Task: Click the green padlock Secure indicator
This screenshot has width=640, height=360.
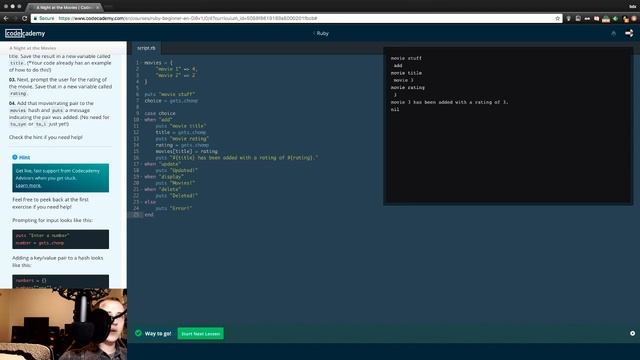Action: click(43, 18)
